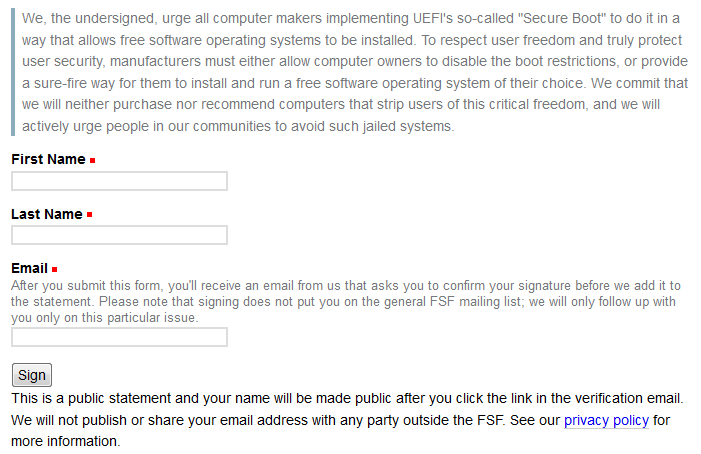The width and height of the screenshot is (701, 454).
Task: Click red required marker beside Last Name
Action: (90, 215)
